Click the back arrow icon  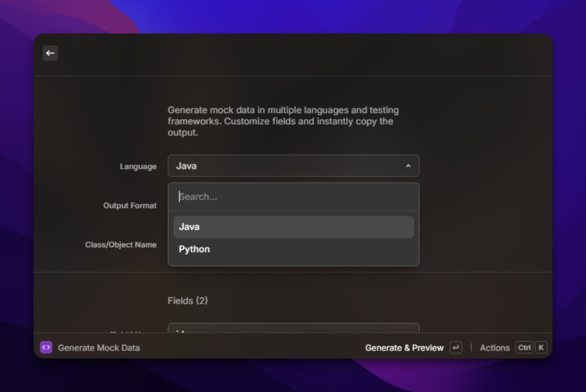coord(50,53)
